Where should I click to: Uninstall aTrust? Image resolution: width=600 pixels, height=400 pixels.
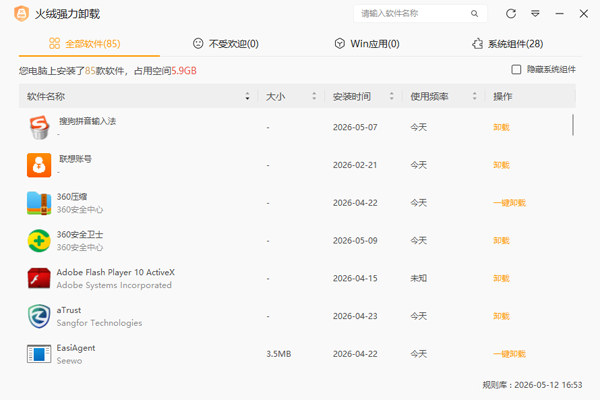click(x=501, y=316)
